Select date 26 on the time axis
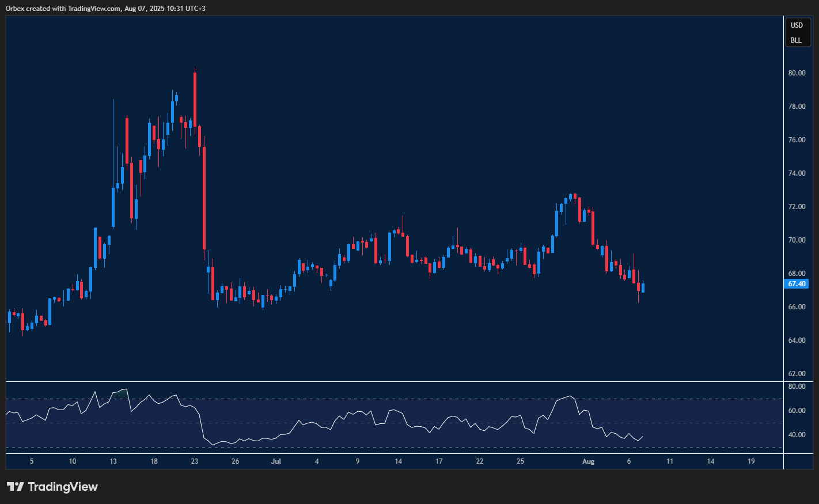This screenshot has height=504, width=819. (235, 461)
